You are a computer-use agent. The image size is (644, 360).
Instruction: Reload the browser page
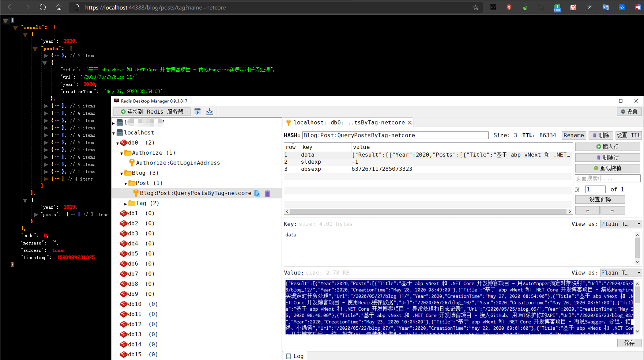(x=43, y=7)
